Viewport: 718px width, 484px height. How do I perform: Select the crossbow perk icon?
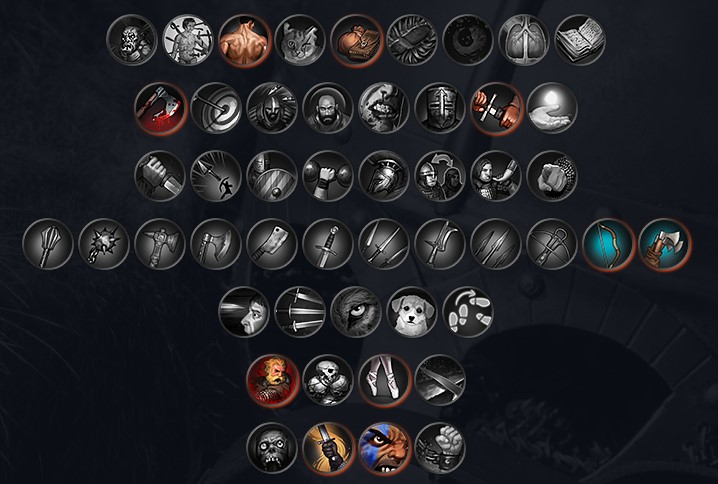[x=552, y=245]
